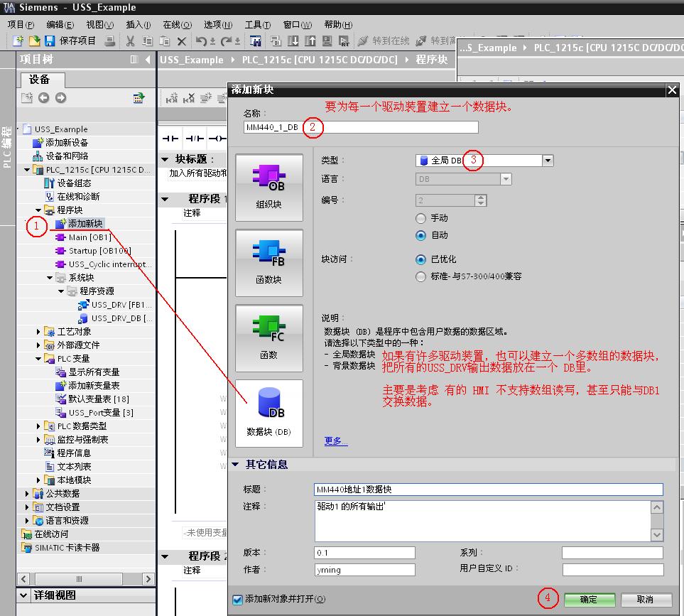Click the Start runtime (RT) icon
684x616 pixels.
click(x=344, y=41)
